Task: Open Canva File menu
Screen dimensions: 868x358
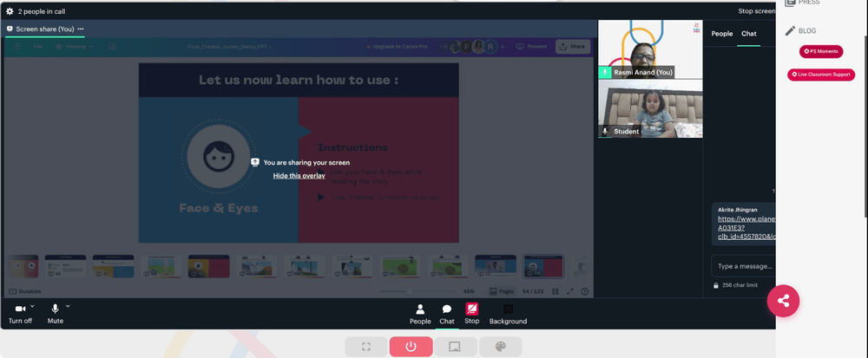Action: [37, 47]
